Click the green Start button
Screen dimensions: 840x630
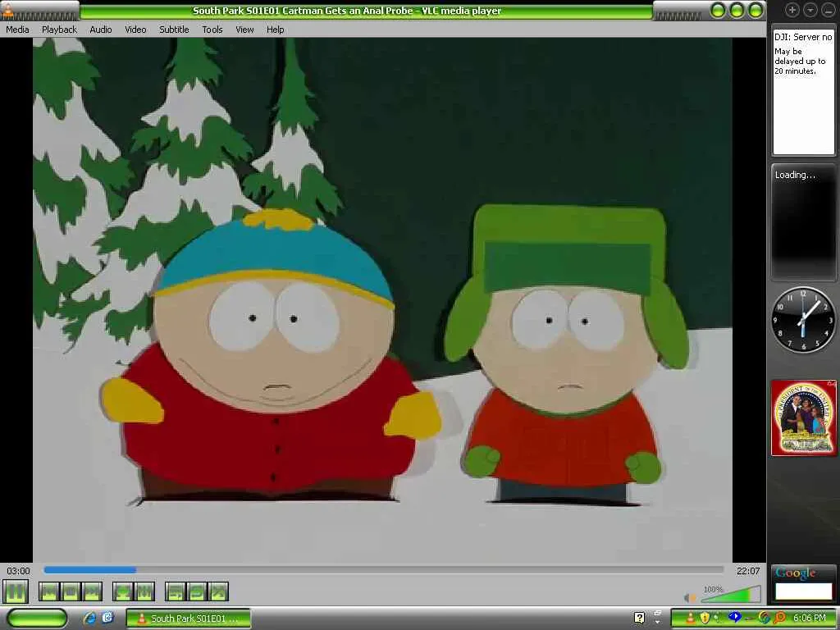pyautogui.click(x=38, y=618)
